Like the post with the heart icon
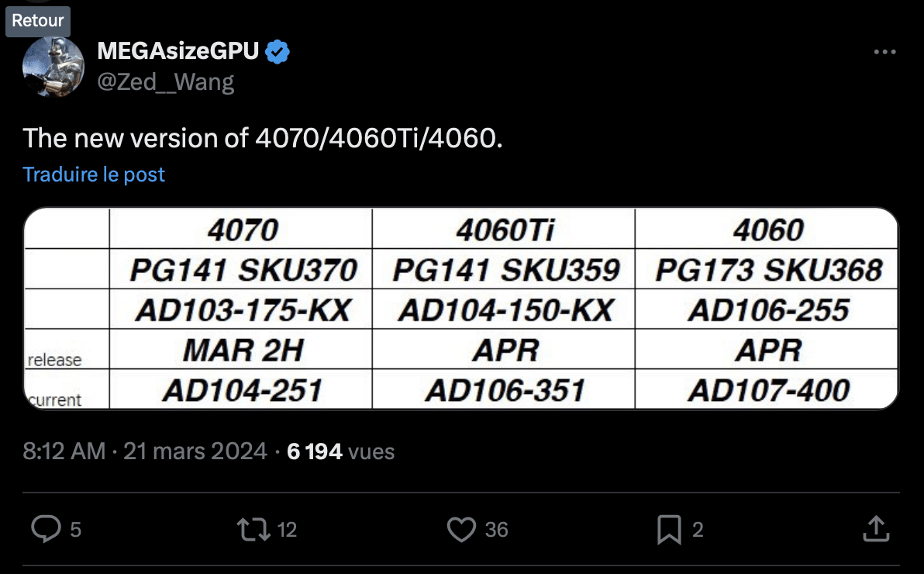Screen dimensions: 924x574 pyautogui.click(x=461, y=529)
